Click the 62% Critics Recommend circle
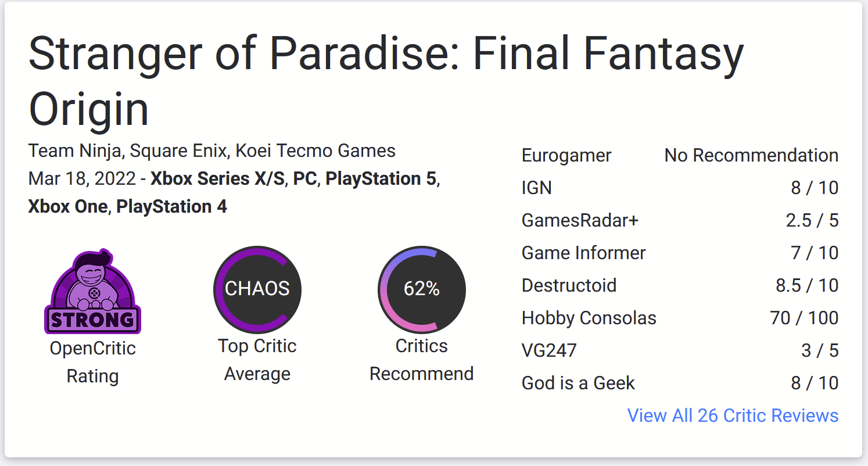 (x=422, y=289)
